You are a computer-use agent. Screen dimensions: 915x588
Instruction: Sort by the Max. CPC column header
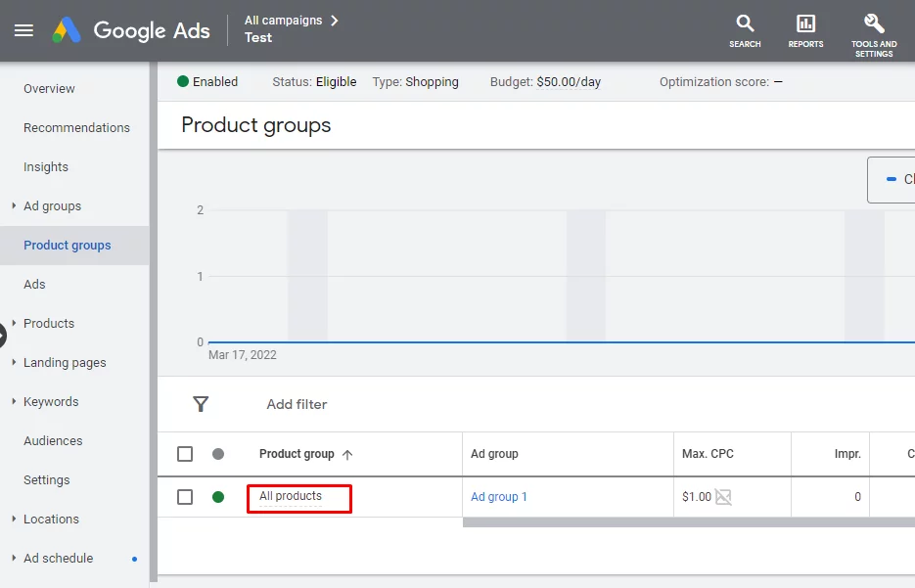pyautogui.click(x=708, y=454)
